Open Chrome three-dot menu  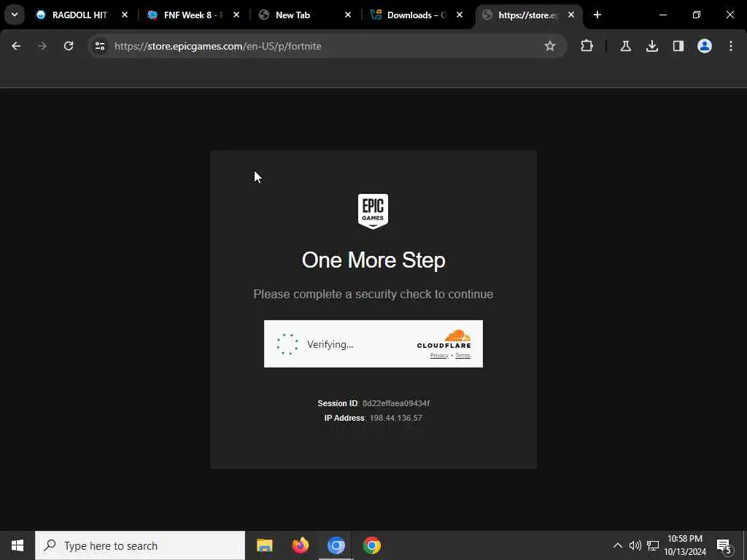tap(731, 46)
